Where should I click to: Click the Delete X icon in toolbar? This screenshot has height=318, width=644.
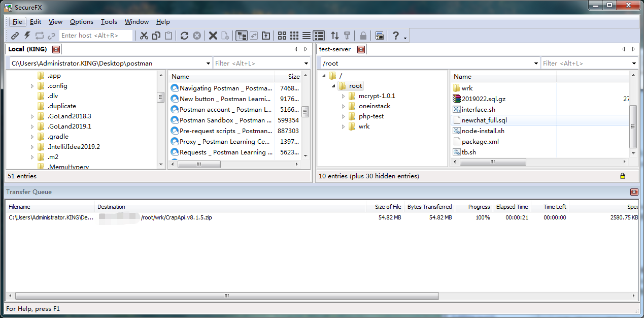(213, 36)
